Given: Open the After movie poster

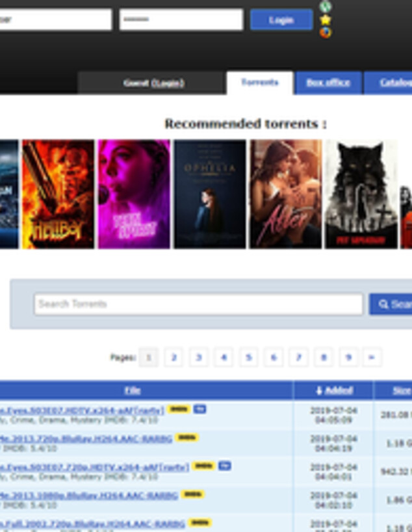Looking at the screenshot, I should click(285, 194).
